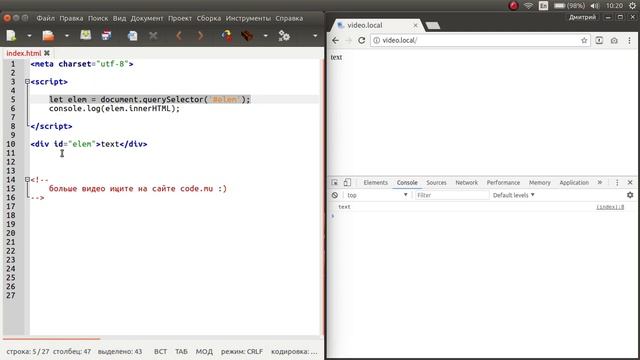Click the Russian comment text about code.mu
Viewport: 640px width, 360px height.
pos(138,189)
